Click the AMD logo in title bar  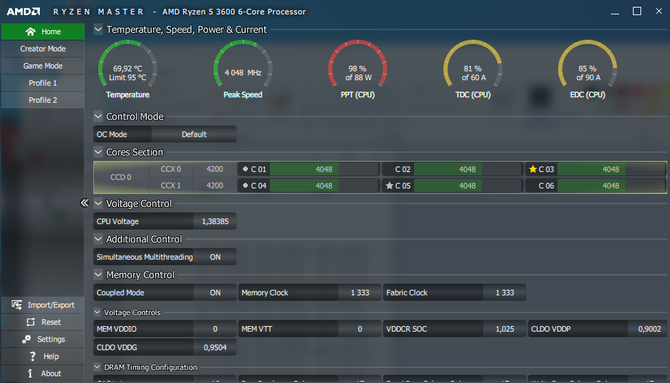click(24, 12)
